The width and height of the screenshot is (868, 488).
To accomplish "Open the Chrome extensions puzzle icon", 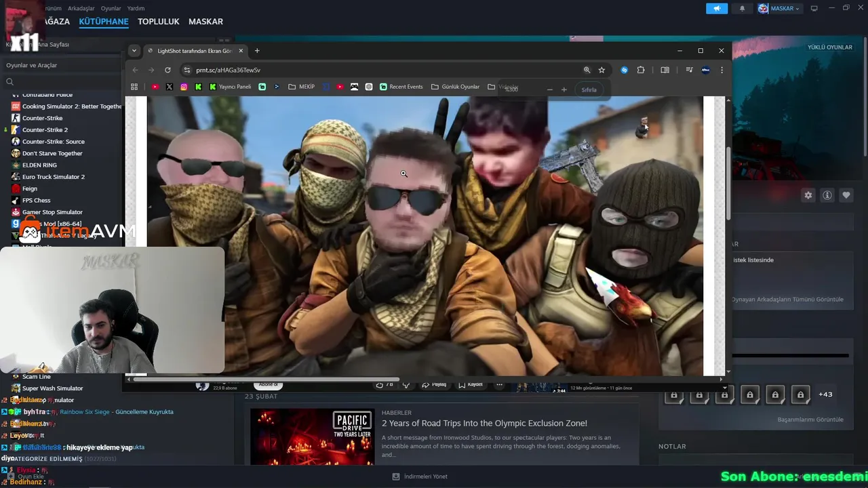I will click(641, 70).
